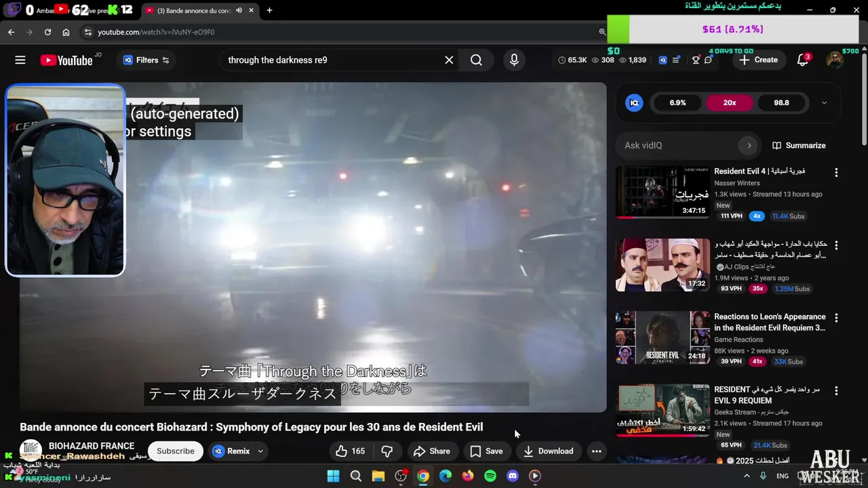Open File Explorer from taskbar
This screenshot has width=868, height=488.
(378, 476)
